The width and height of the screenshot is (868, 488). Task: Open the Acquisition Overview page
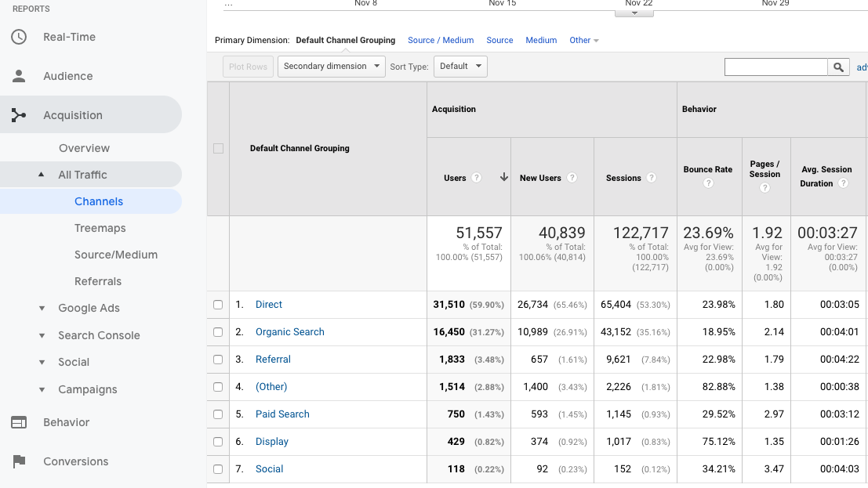pos(84,148)
